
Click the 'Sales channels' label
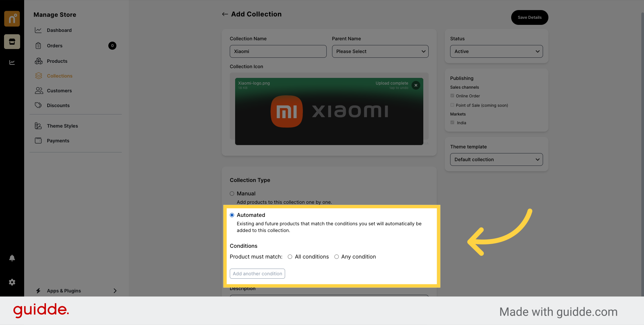click(465, 87)
